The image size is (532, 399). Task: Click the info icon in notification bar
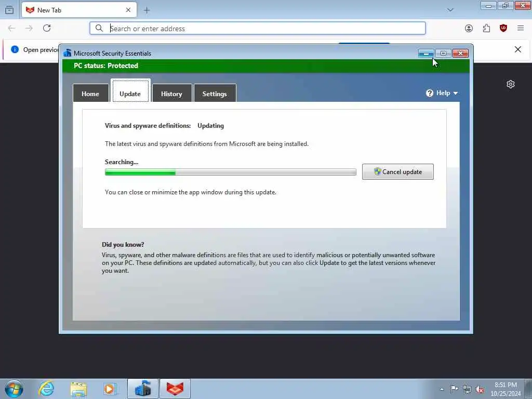[15, 49]
